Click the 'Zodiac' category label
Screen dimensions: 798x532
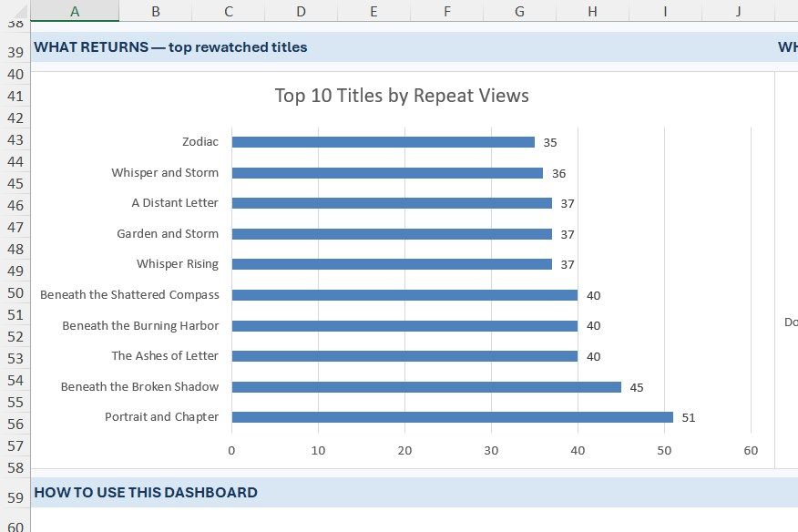(x=200, y=141)
